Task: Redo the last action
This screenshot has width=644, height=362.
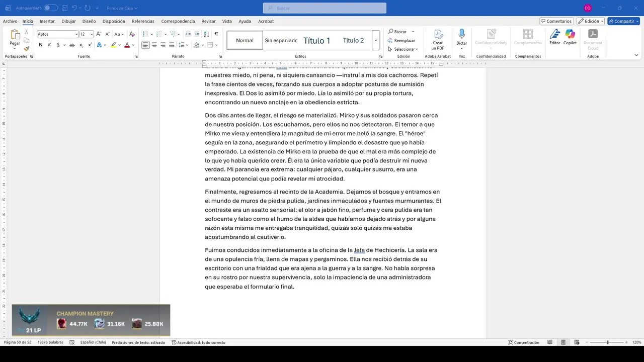Action: pyautogui.click(x=88, y=8)
